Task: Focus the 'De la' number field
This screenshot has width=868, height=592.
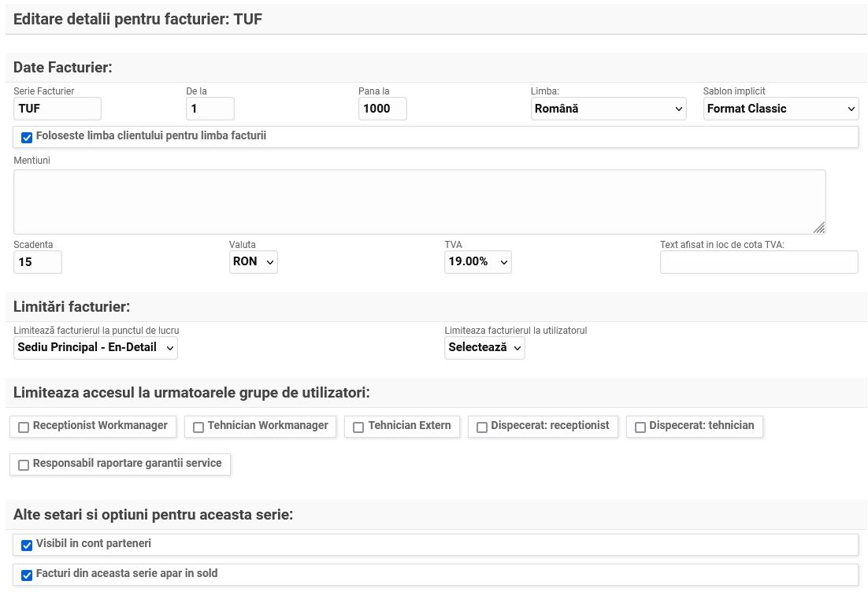Action: [x=210, y=109]
